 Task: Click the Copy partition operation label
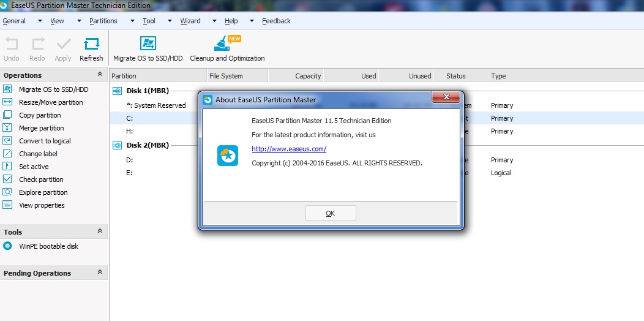tap(40, 116)
